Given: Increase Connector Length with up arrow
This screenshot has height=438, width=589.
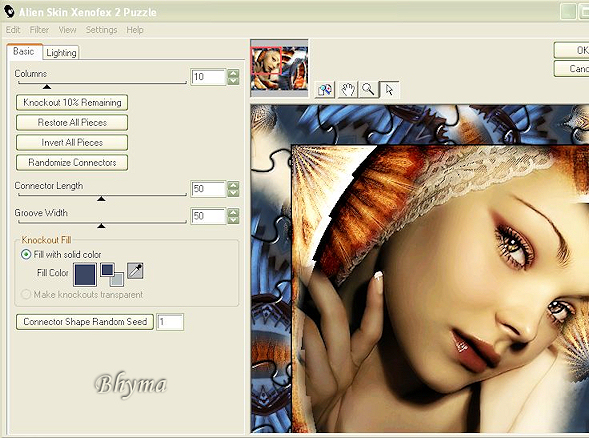Looking at the screenshot, I should click(233, 185).
